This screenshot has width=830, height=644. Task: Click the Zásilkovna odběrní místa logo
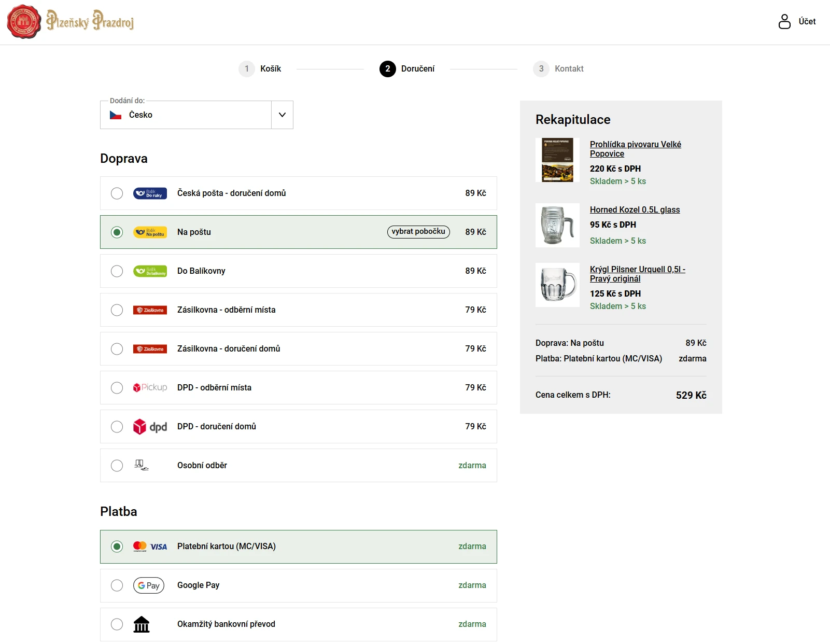click(150, 310)
